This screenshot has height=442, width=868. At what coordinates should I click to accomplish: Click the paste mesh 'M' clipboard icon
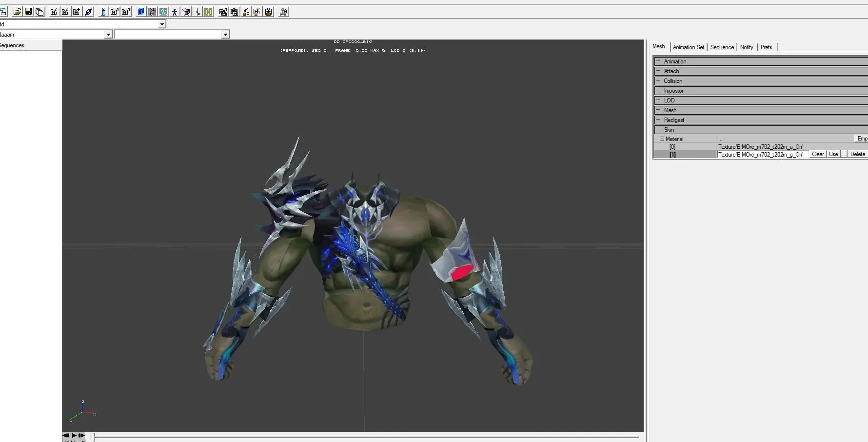pos(235,12)
